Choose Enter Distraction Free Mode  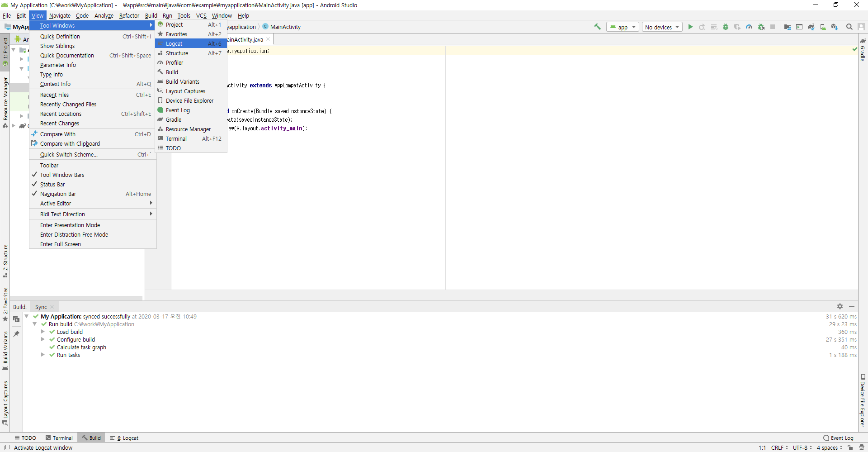[x=93, y=235]
